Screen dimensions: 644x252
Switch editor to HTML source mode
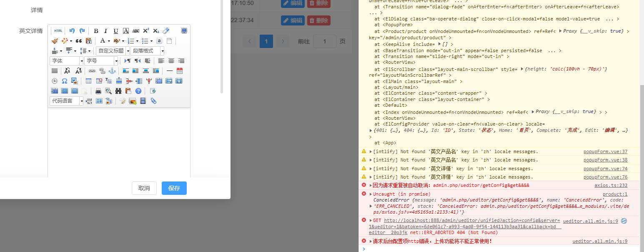click(58, 31)
